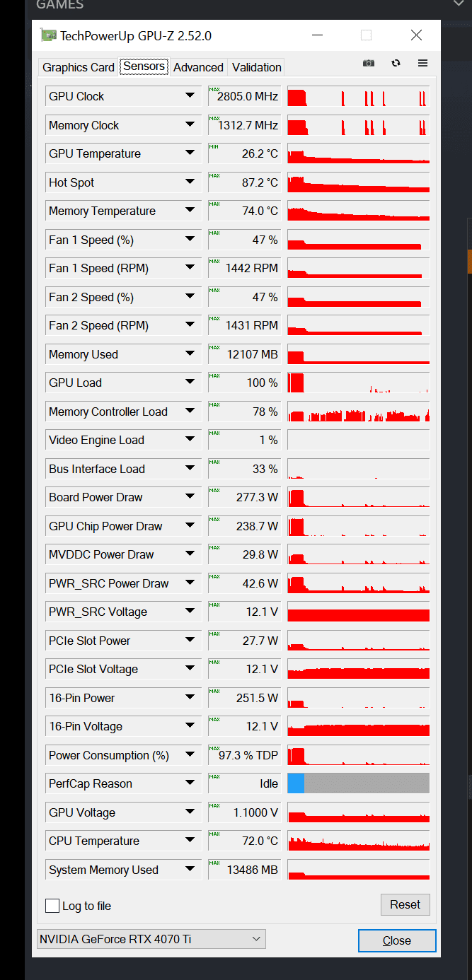Click the screenshot camera icon
This screenshot has height=980, width=472.
tap(369, 63)
